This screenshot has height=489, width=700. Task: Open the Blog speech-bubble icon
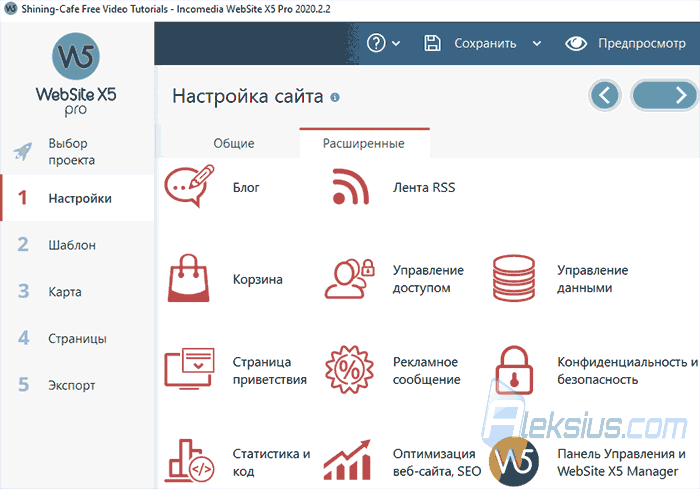click(x=189, y=186)
